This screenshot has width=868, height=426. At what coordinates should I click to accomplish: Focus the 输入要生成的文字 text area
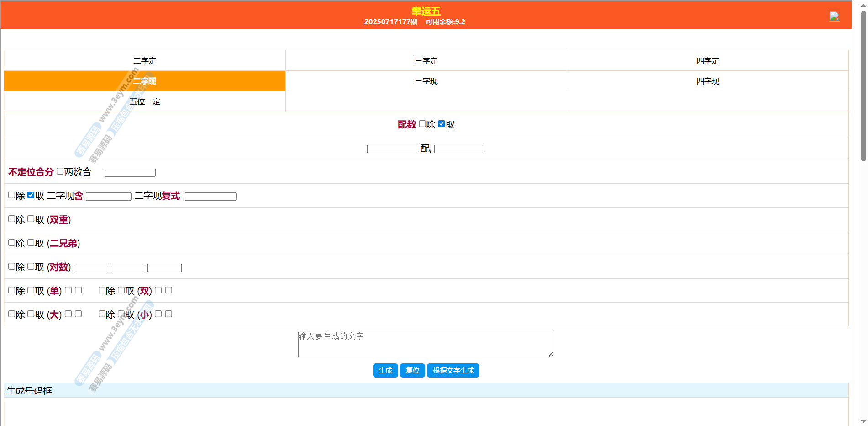426,345
